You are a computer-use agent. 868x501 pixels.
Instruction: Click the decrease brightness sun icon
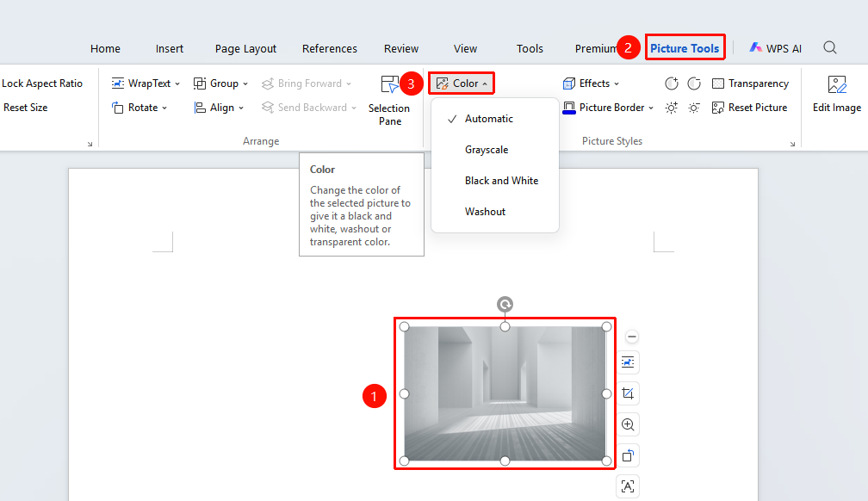point(694,108)
